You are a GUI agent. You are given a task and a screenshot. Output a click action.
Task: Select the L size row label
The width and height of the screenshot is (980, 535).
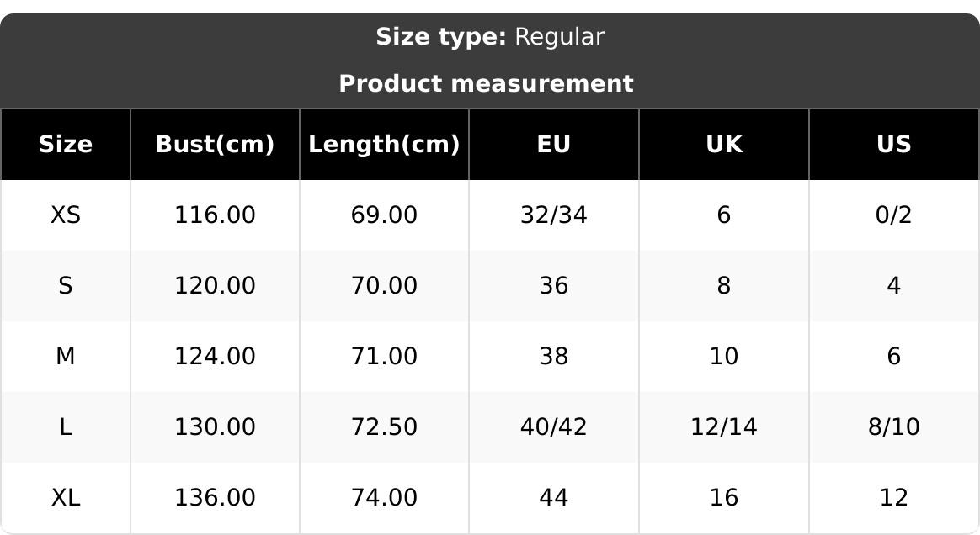tap(66, 427)
